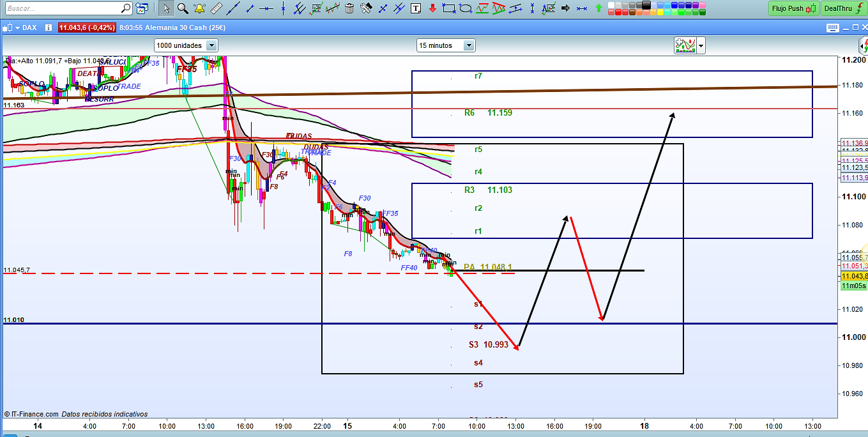Click the new chart window icon
This screenshot has width=868, height=437.
tap(142, 8)
